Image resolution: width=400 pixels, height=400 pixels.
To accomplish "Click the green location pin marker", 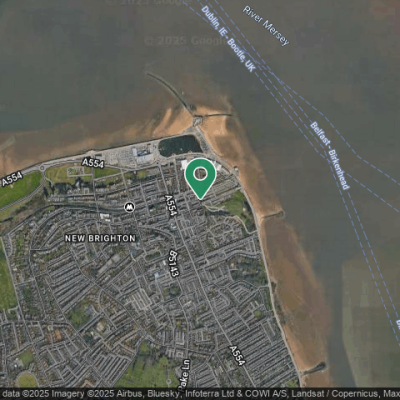I will click(200, 178).
